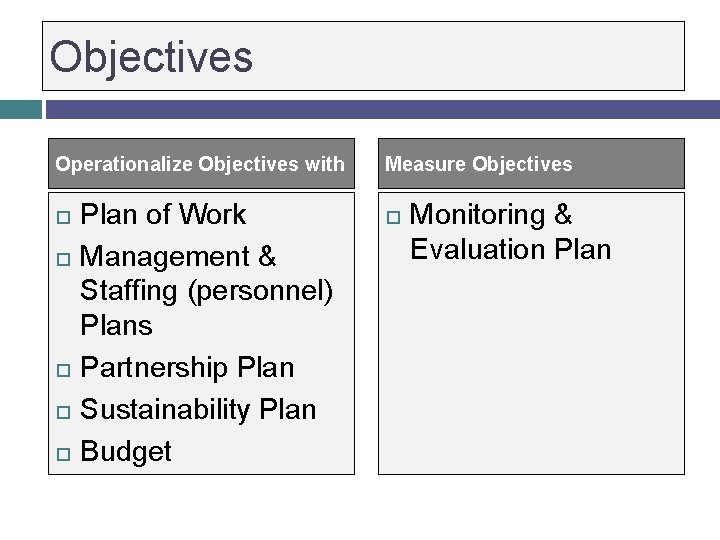Select the Partnership Plan line
Screen dimensions: 720x540
(187, 368)
